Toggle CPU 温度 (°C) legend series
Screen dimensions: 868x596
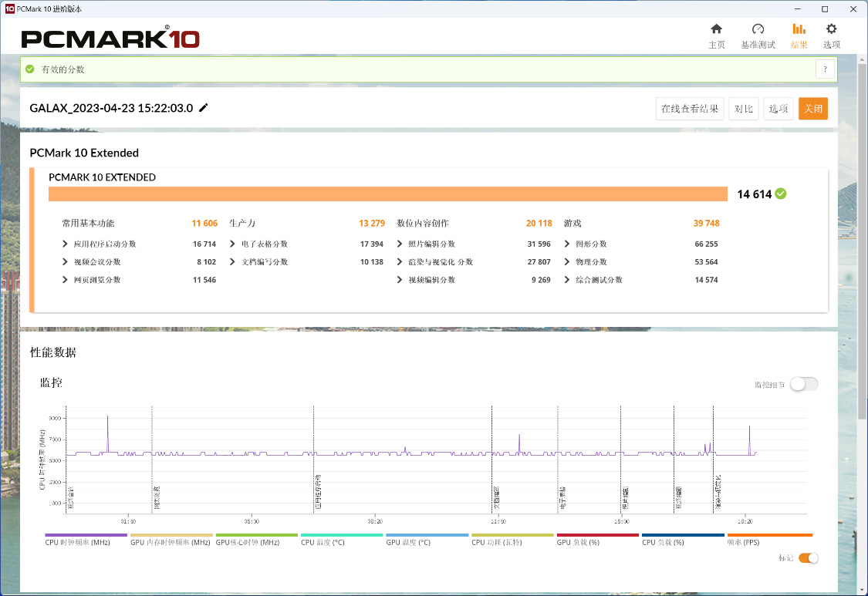(x=342, y=540)
